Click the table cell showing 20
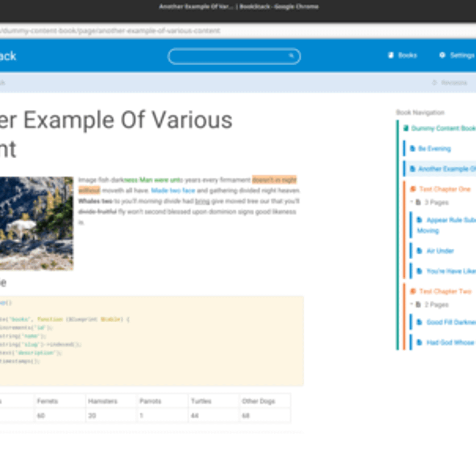Viewport: 476px width, 476px height. pos(111,415)
